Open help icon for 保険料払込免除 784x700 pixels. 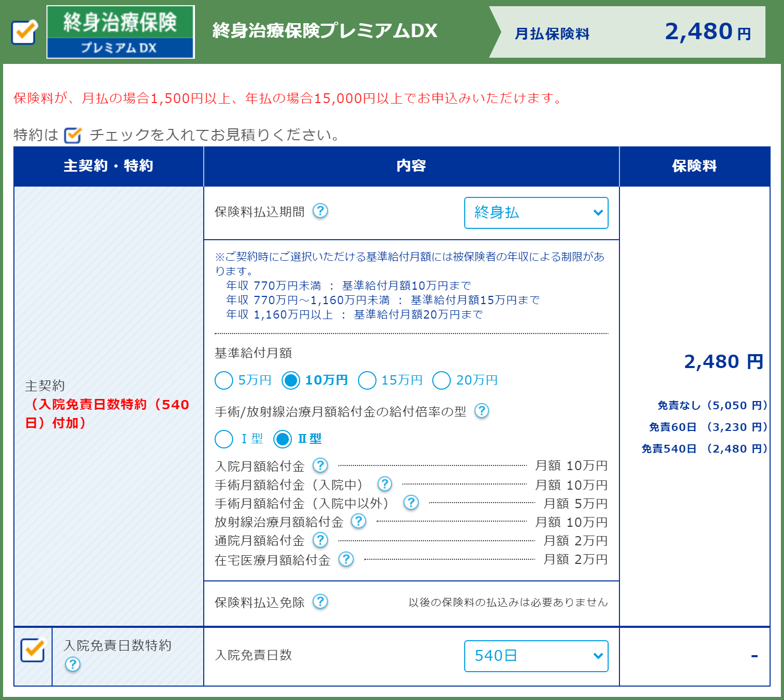pos(320,602)
